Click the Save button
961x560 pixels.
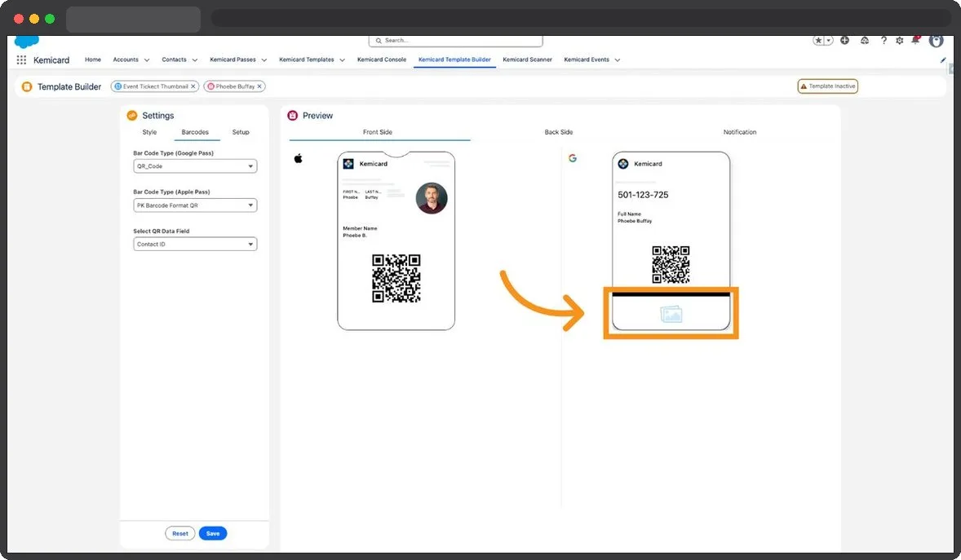(213, 534)
